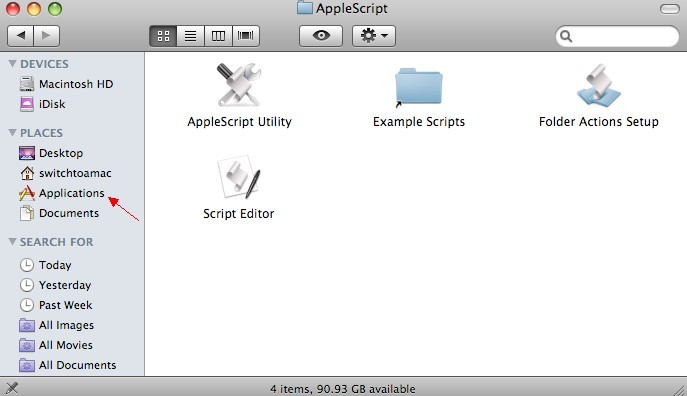The width and height of the screenshot is (687, 396).
Task: Click the search magnifying glass icon
Action: point(566,36)
